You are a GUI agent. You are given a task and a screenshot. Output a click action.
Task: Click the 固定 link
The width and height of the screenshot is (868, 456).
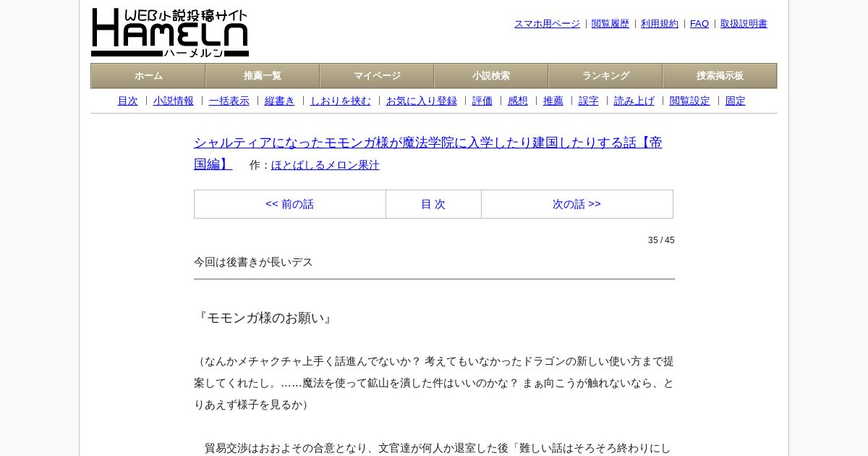pyautogui.click(x=736, y=101)
